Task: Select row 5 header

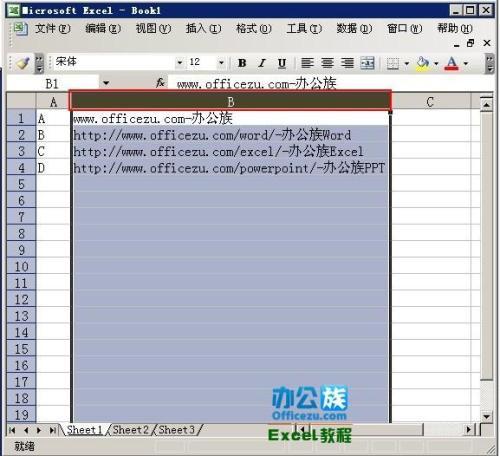Action: [x=21, y=184]
